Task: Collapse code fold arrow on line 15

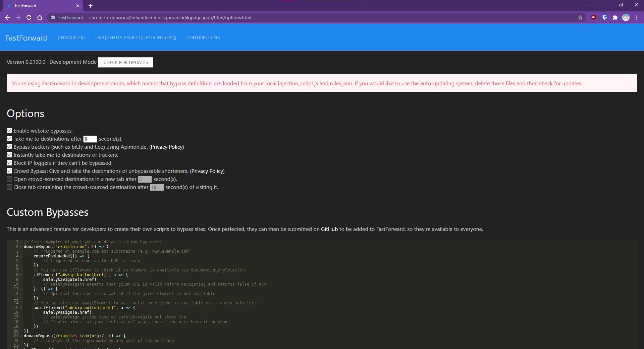Action: tap(21, 308)
